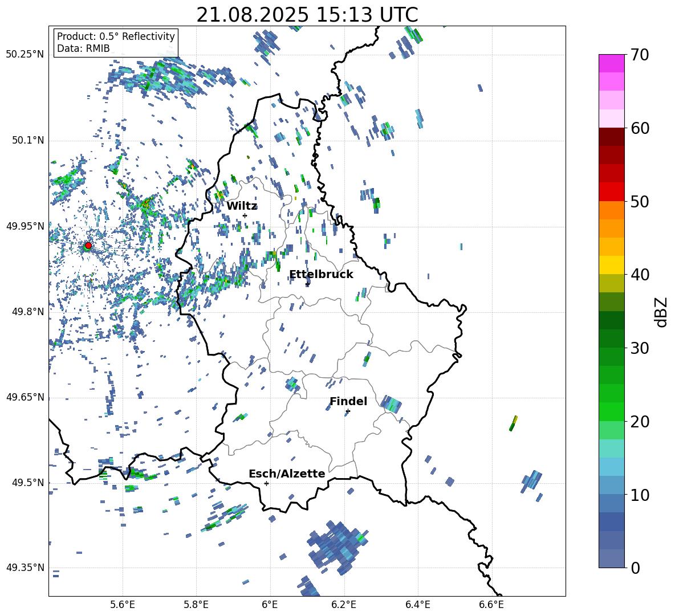This screenshot has height=616, width=675.
Task: Click the 49.95°N latitude label
Action: coord(25,226)
